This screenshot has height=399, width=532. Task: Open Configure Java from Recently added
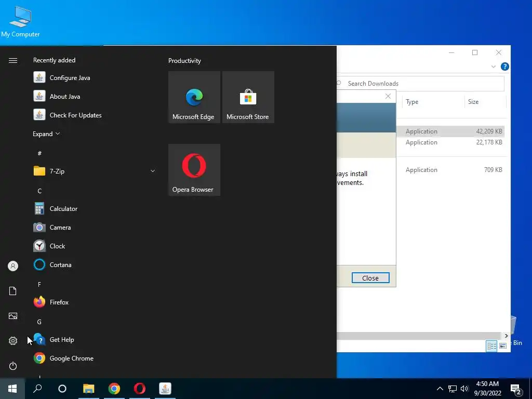click(95, 78)
